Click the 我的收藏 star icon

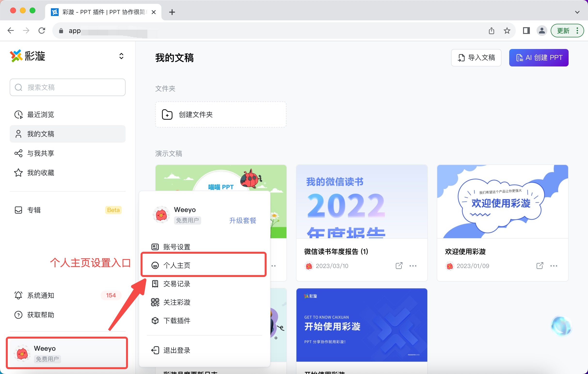pyautogui.click(x=18, y=173)
